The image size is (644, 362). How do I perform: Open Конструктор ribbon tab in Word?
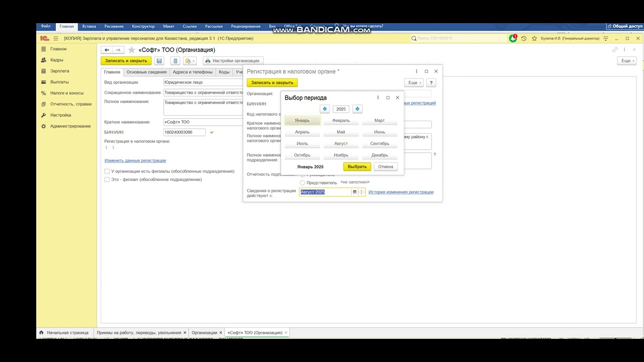point(143,26)
